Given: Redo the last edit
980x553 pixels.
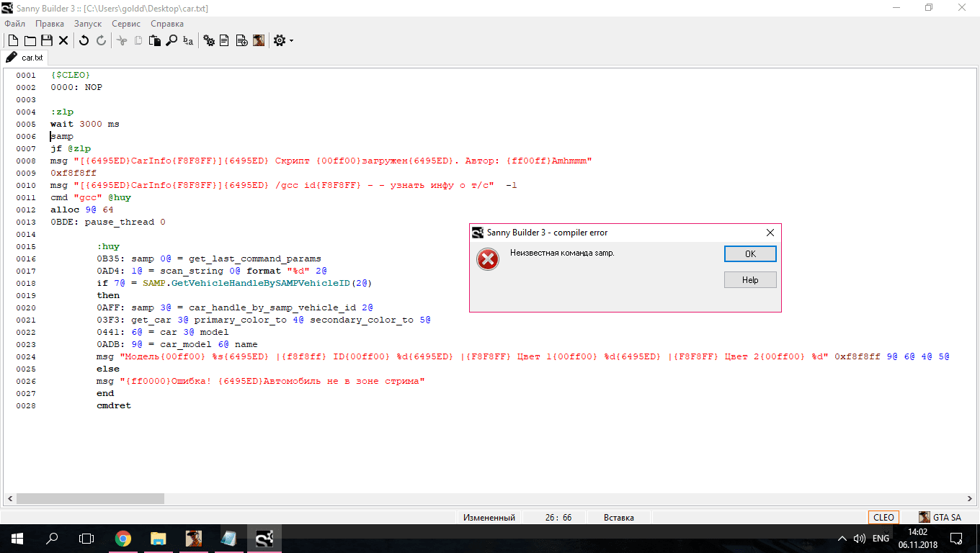Looking at the screenshot, I should click(101, 41).
